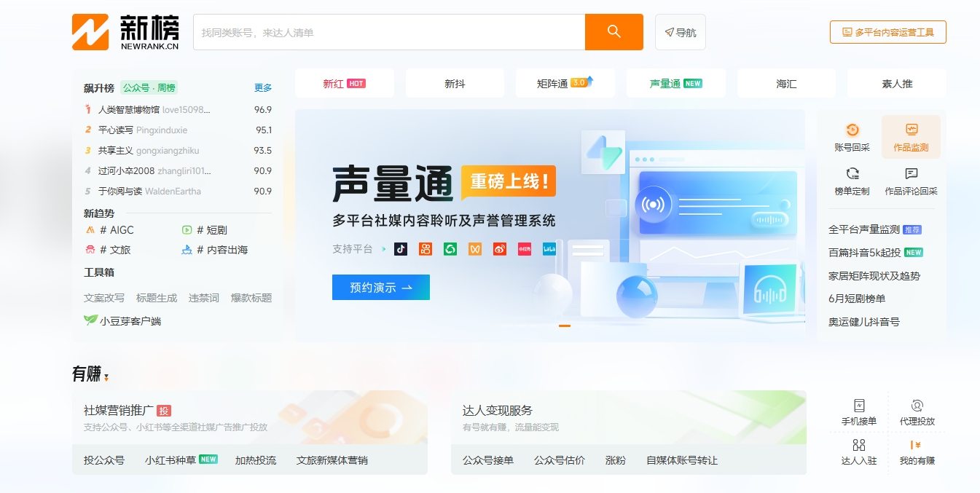Open the 导航 navigation menu

(680, 32)
